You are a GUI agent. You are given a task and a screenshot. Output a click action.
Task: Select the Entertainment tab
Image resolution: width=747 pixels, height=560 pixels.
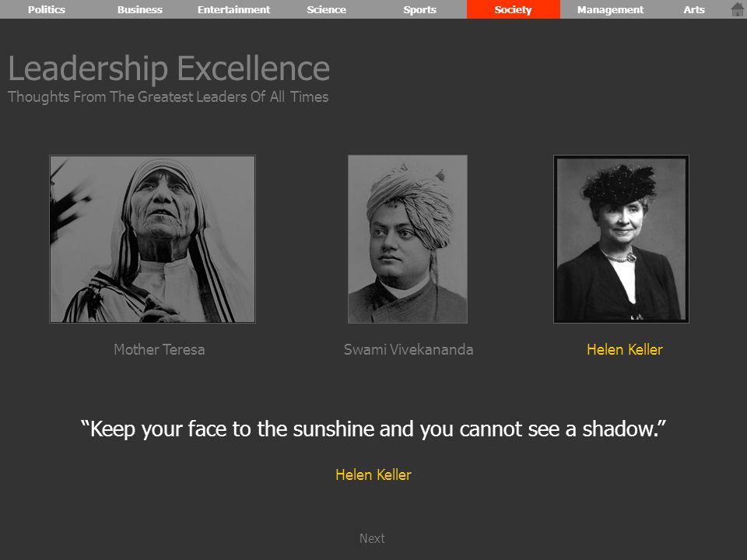[233, 9]
